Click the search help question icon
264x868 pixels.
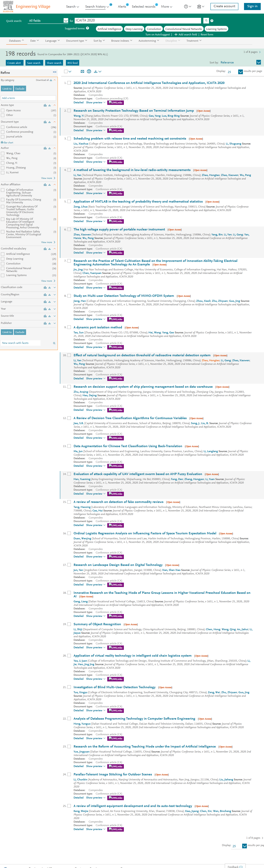coord(211,21)
